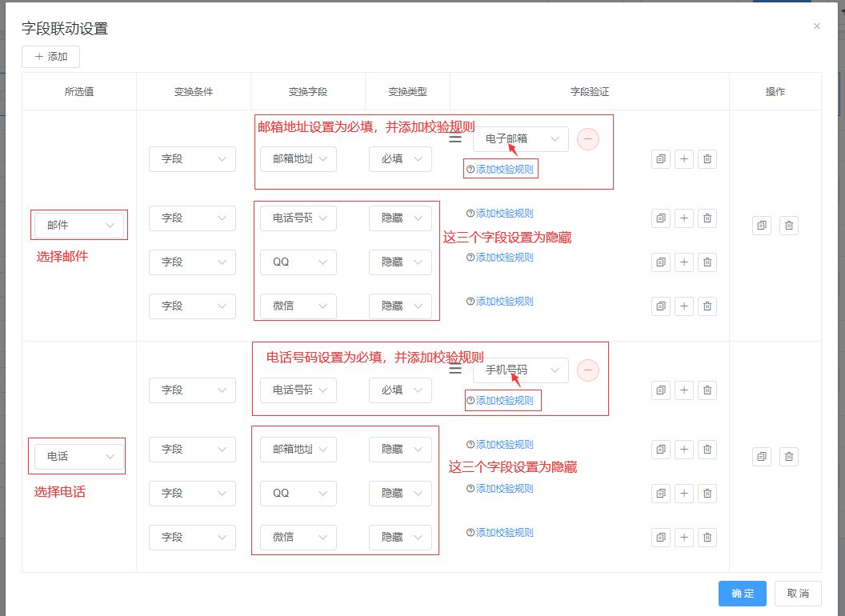Confirm settings with 确定 button
The width and height of the screenshot is (845, 616).
click(x=742, y=594)
